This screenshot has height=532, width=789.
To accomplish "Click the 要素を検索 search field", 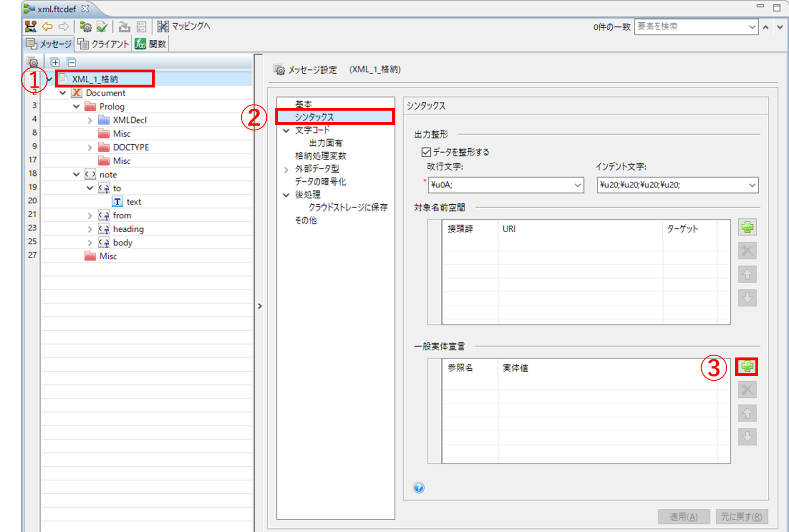I will pos(691,26).
